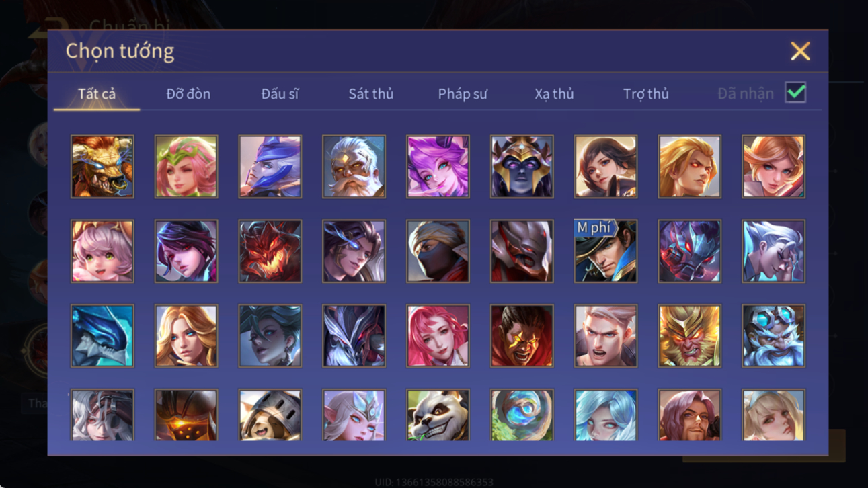Pick the masked ninja hero portrait
This screenshot has width=868, height=488.
[x=438, y=251]
